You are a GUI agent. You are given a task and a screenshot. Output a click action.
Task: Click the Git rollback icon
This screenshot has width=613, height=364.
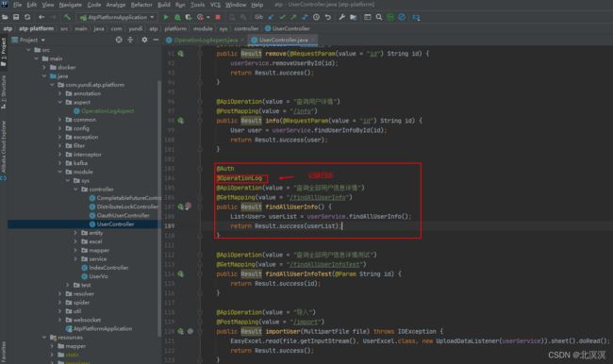pos(328,17)
